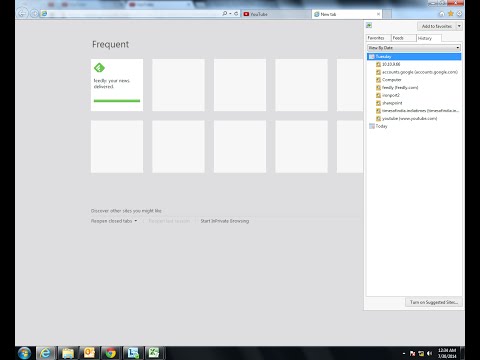Collapse the Tuesday history folder
This screenshot has width=480, height=360.
[x=414, y=57]
